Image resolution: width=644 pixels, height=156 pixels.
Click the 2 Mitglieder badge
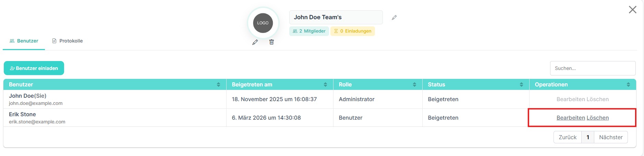point(309,31)
